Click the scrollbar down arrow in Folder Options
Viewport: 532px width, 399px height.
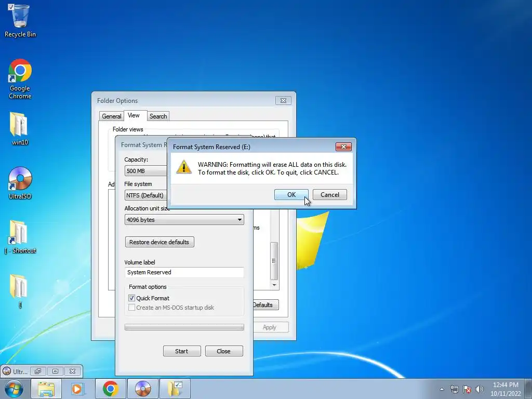[x=274, y=285]
